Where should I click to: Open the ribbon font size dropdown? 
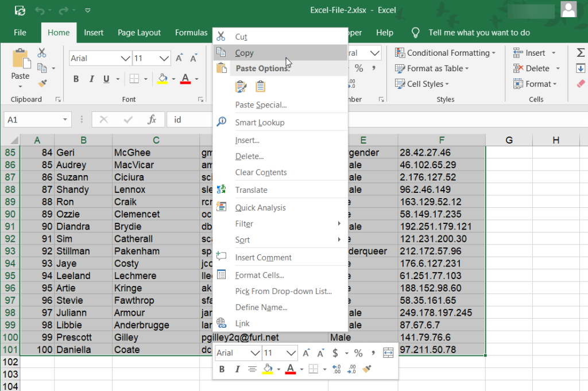coord(164,59)
